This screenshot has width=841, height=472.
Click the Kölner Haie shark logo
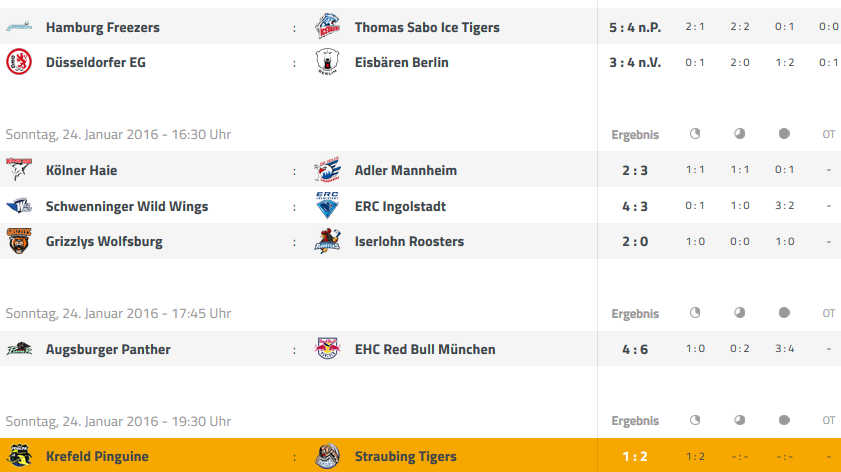[x=19, y=169]
